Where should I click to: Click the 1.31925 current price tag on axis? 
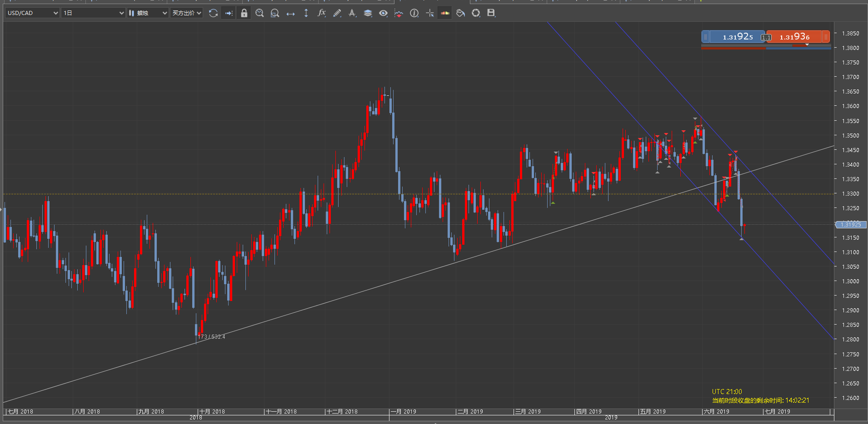click(x=851, y=225)
